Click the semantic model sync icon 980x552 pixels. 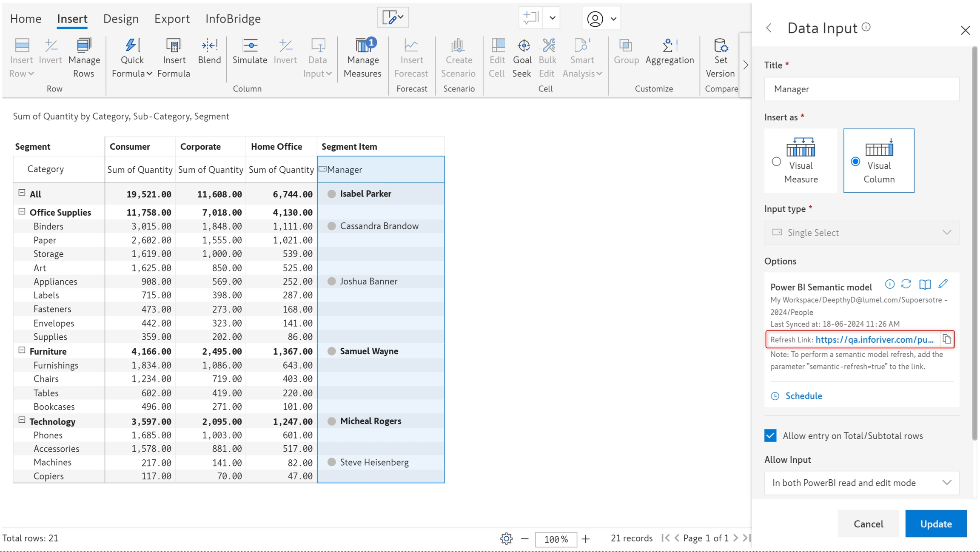point(906,284)
